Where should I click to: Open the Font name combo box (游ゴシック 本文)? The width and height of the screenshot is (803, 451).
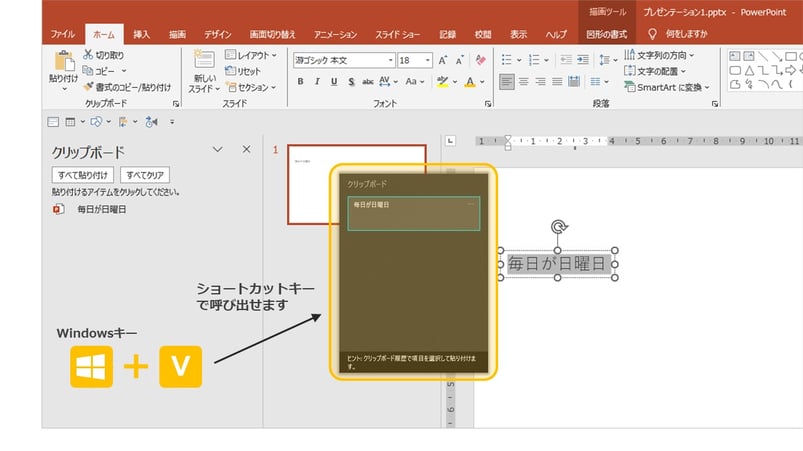[x=344, y=60]
